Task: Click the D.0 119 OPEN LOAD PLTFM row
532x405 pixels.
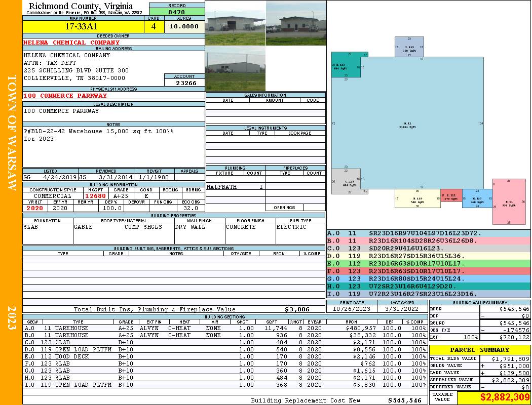Action: click(224, 349)
